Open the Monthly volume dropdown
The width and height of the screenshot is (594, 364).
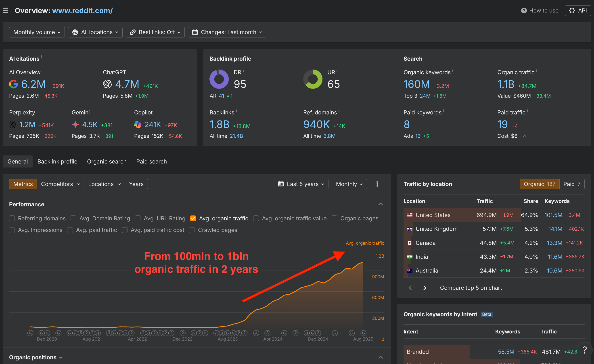coord(37,32)
